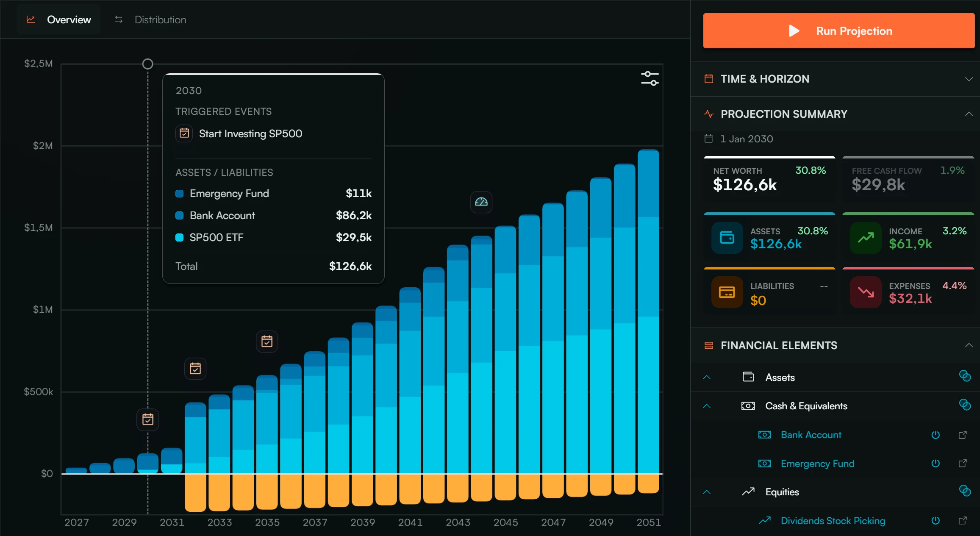Open chart settings sliders icon
Viewport: 980px width, 536px height.
coord(650,78)
